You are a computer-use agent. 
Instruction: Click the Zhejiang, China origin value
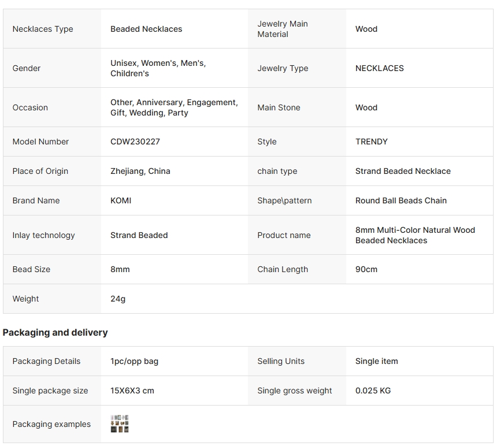click(x=140, y=171)
